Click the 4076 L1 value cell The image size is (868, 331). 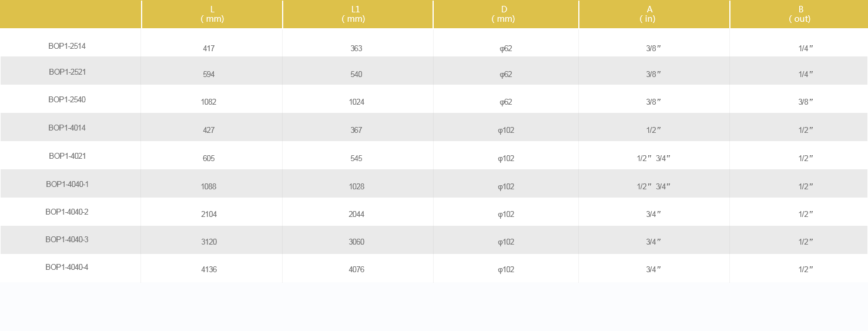tap(356, 270)
